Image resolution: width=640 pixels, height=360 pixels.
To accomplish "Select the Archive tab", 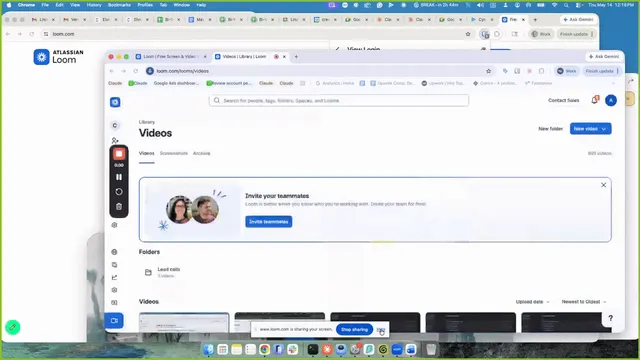I will [x=202, y=153].
